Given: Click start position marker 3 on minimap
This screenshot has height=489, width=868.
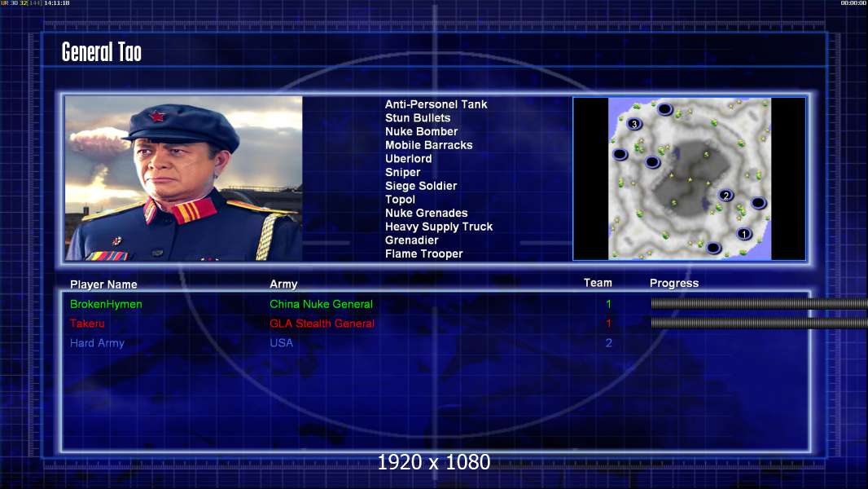Looking at the screenshot, I should [x=634, y=124].
